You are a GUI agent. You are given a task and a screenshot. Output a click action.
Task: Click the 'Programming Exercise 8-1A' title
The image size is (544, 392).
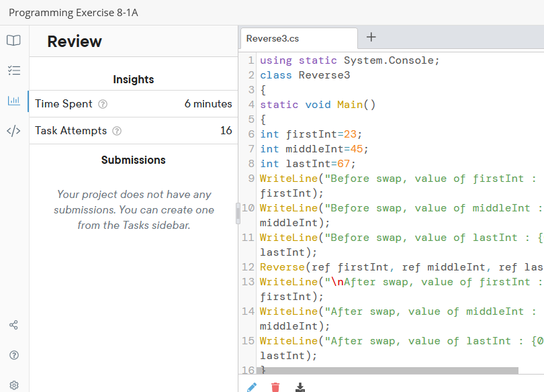coord(74,13)
